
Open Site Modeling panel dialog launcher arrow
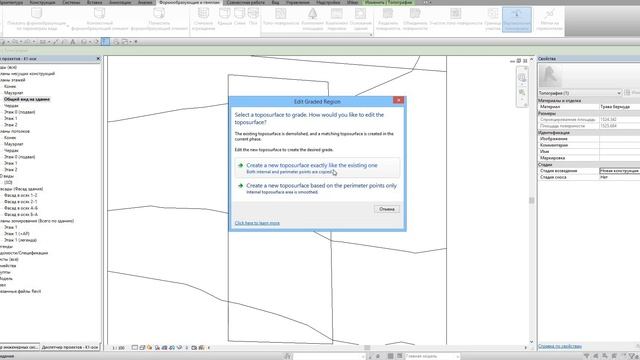[x=371, y=35]
